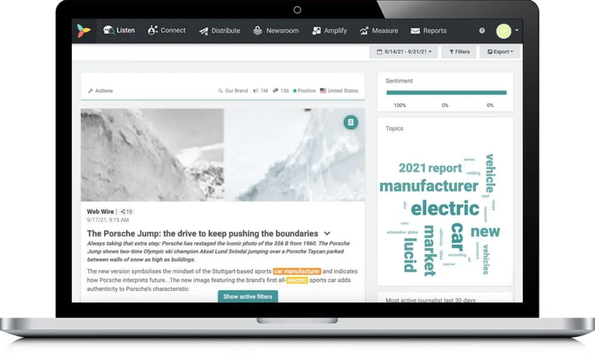This screenshot has height=364, width=595.
Task: Click the highlighted 'car manufacturer' keyword
Action: pyautogui.click(x=297, y=271)
